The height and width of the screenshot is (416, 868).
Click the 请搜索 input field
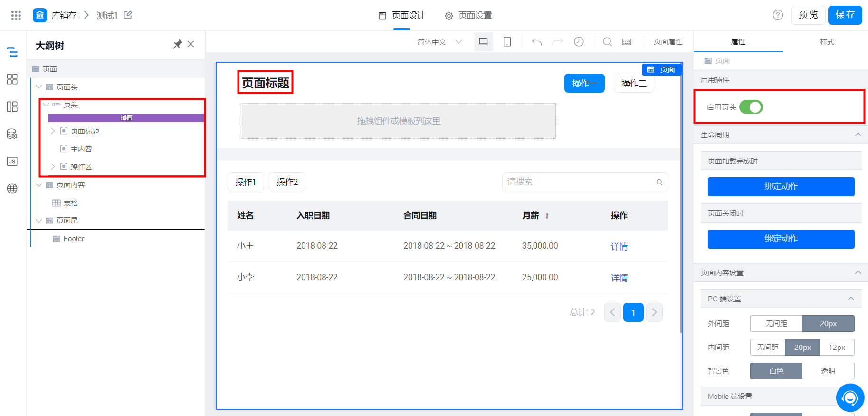pos(585,182)
